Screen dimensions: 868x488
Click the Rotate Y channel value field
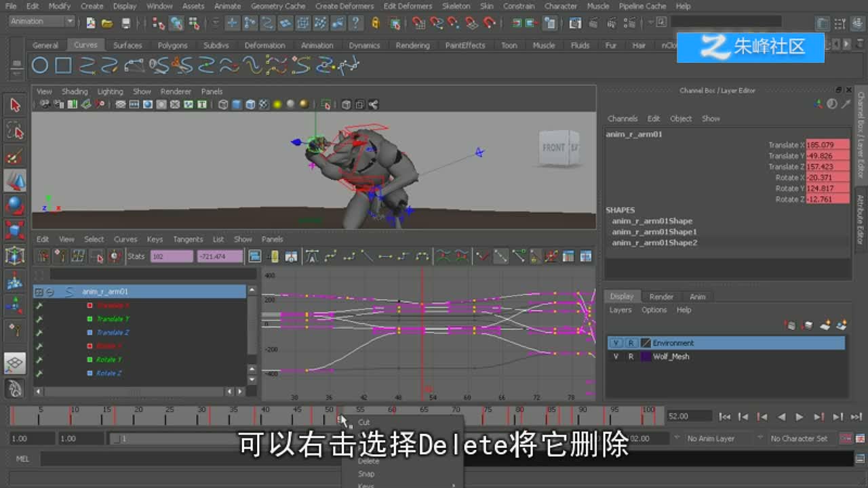click(827, 188)
